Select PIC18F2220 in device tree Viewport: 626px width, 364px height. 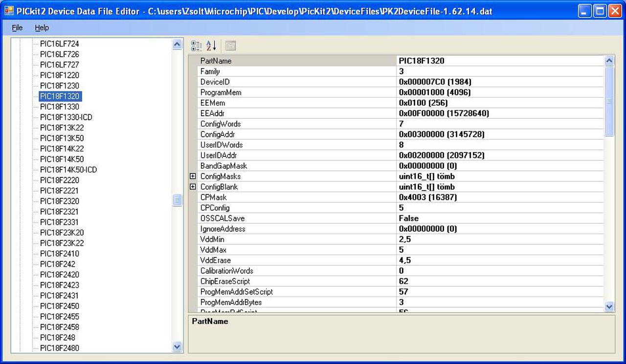(x=59, y=180)
